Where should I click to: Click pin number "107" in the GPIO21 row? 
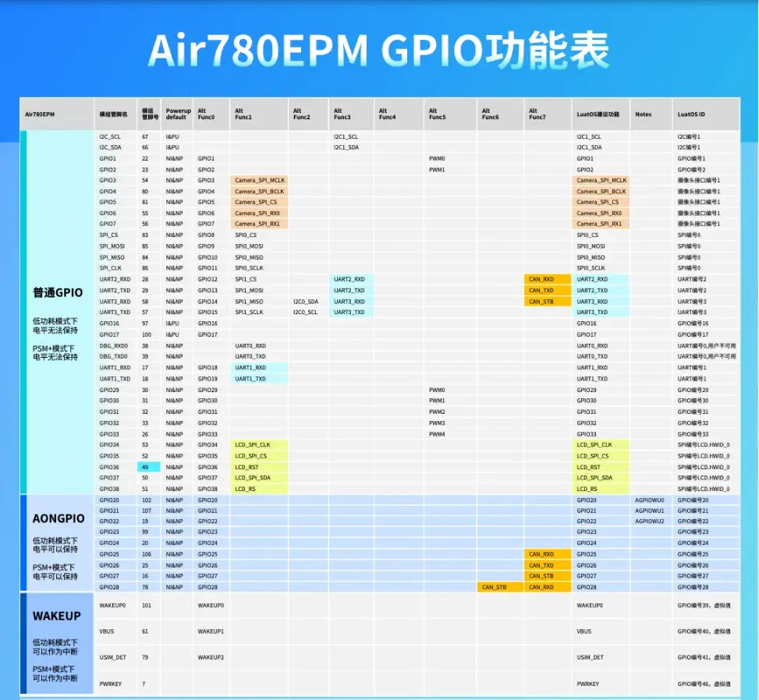(146, 511)
